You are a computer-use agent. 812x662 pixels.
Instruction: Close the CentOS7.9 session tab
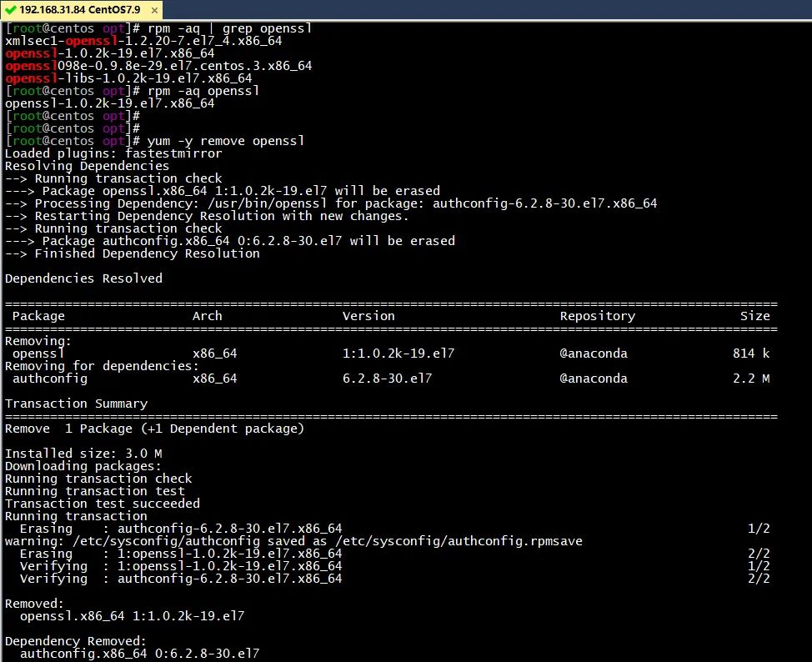pyautogui.click(x=154, y=10)
